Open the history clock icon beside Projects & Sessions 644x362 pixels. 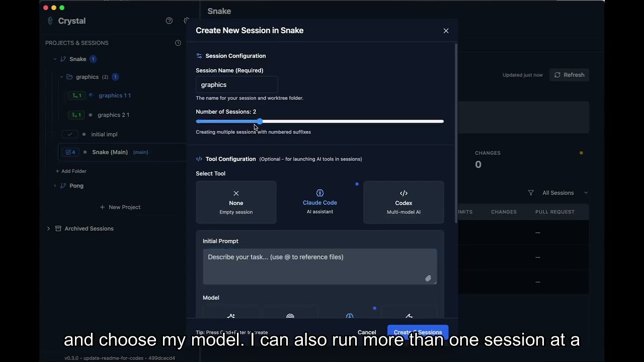(x=178, y=43)
